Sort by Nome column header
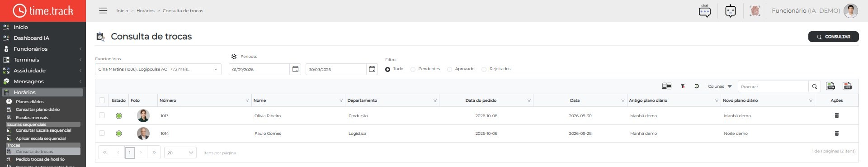Viewport: 868px width, 167px height. click(259, 100)
